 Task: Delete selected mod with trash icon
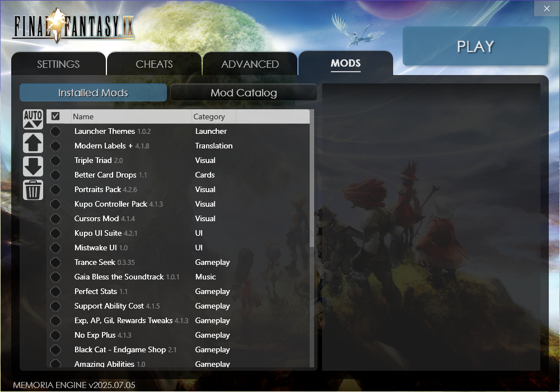(x=33, y=190)
